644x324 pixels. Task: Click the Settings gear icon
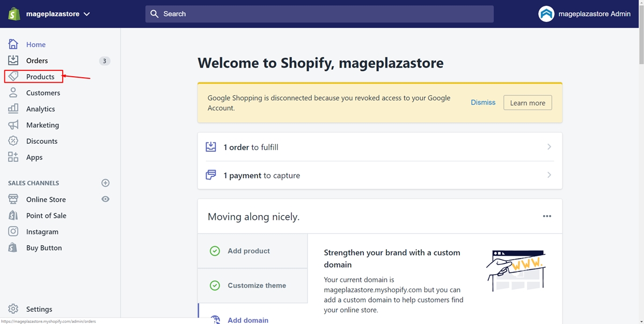(13, 308)
